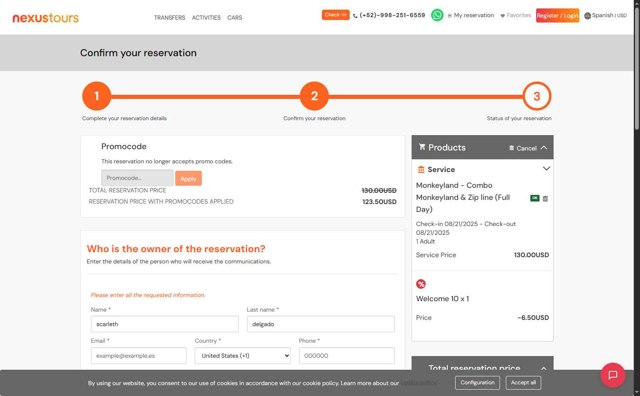Click the -6.50USD discount amount

(533, 318)
